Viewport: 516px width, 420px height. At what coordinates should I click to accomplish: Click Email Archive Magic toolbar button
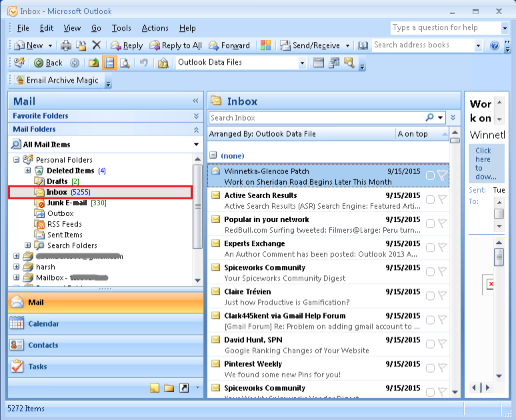click(57, 80)
